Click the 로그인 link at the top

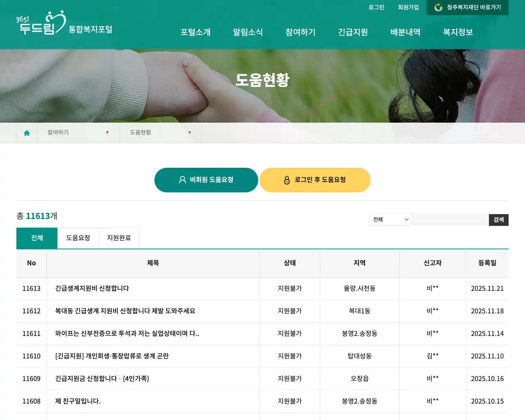click(376, 7)
